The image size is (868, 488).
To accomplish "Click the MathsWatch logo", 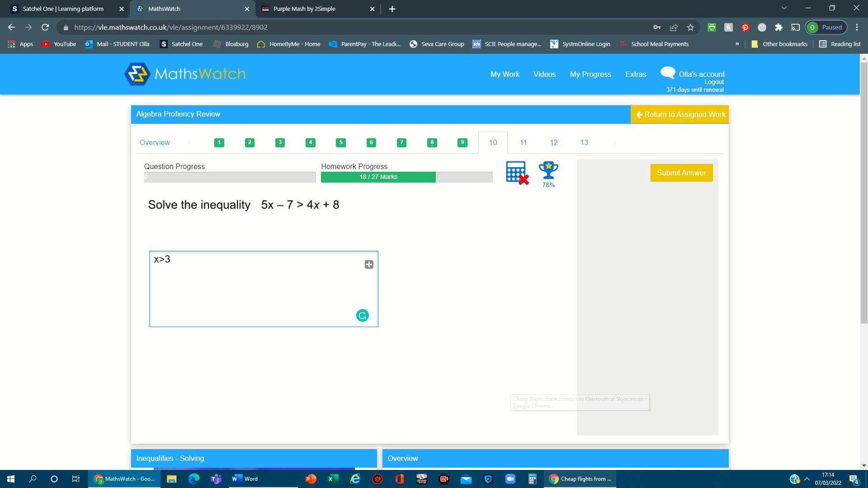I will (x=185, y=74).
